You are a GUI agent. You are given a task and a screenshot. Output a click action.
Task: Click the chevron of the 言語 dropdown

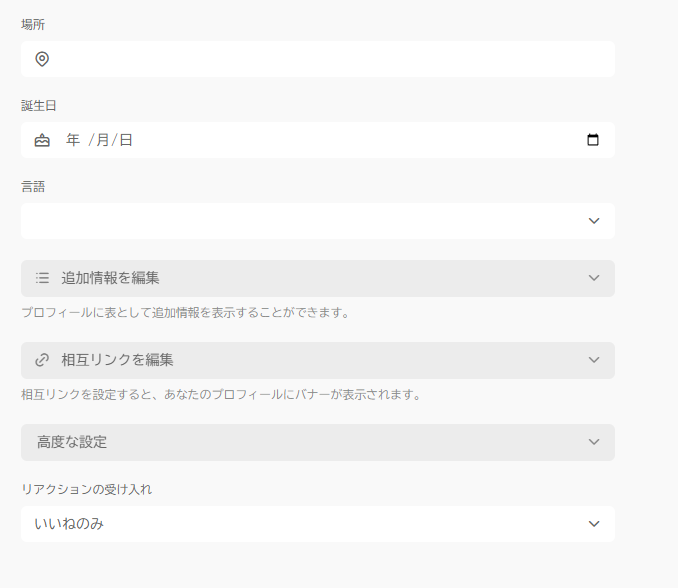tap(594, 221)
